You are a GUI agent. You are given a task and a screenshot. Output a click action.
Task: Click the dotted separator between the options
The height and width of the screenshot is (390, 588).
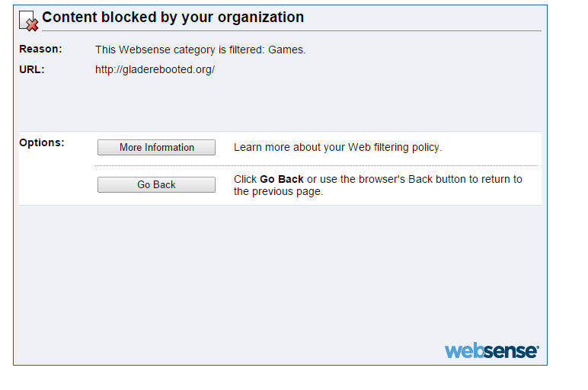pyautogui.click(x=317, y=165)
